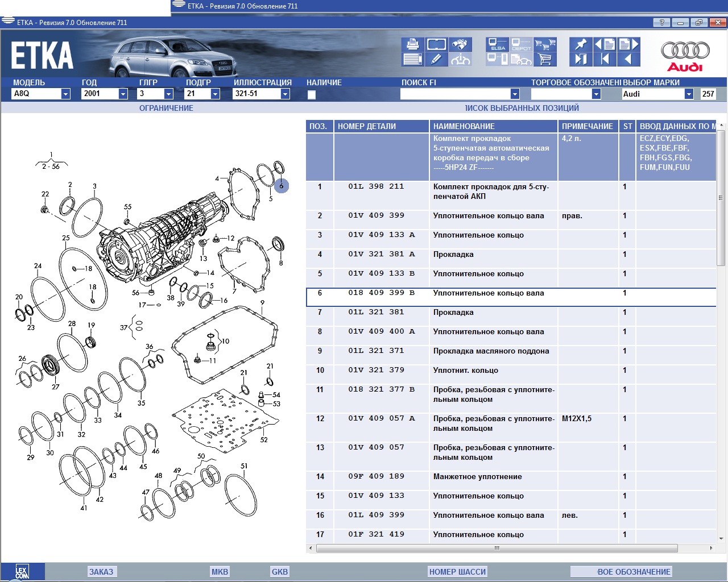Click the pushpin icon
The height and width of the screenshot is (582, 728).
click(581, 44)
